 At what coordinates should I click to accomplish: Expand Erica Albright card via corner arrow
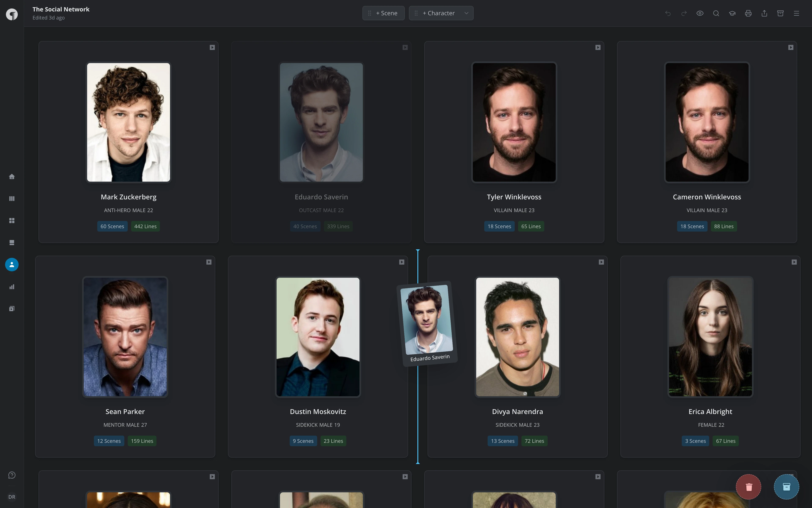coord(794,262)
